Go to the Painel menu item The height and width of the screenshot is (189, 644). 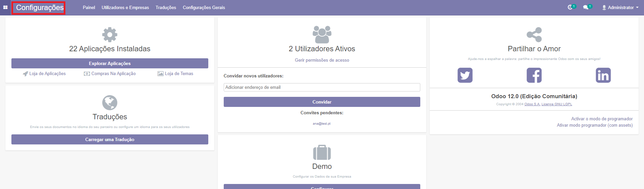(x=89, y=7)
